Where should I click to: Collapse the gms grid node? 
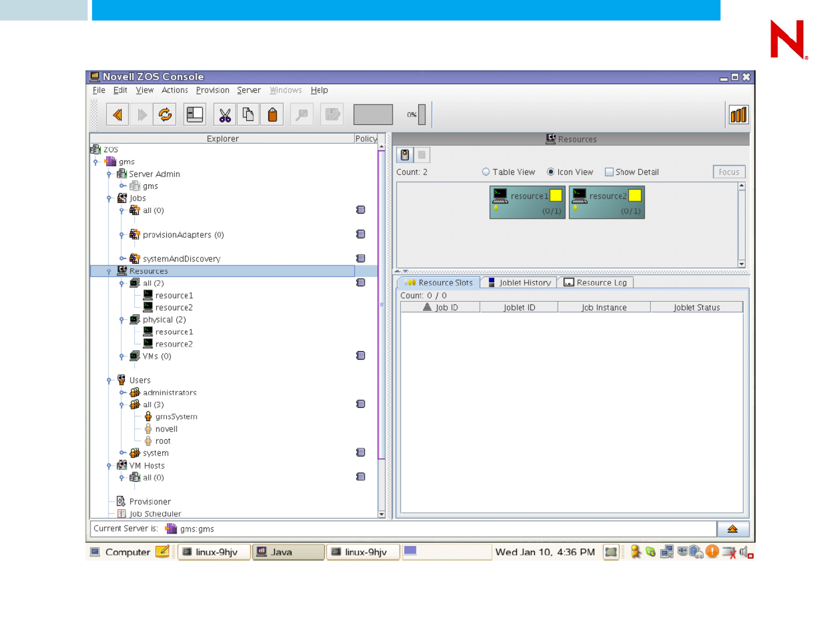tap(96, 162)
